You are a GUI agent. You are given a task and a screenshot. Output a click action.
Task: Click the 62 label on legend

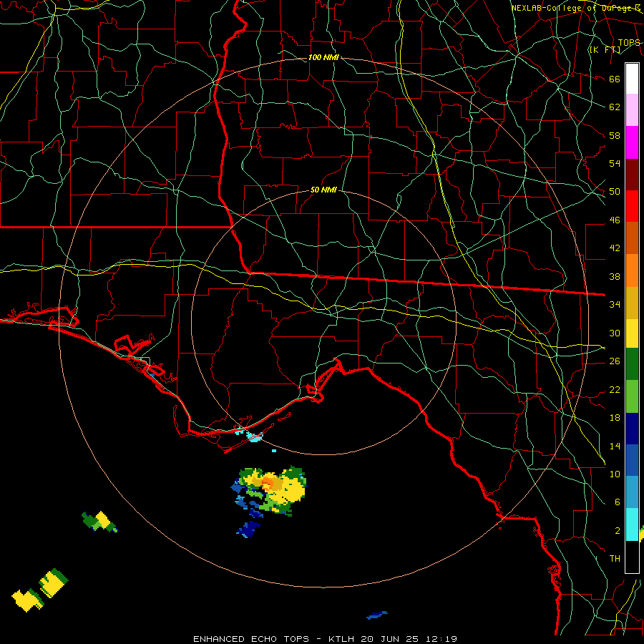[x=615, y=107]
